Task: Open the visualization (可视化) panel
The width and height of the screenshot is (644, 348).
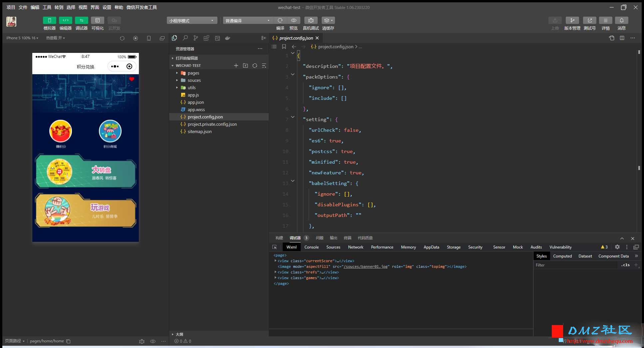Action: click(x=97, y=20)
